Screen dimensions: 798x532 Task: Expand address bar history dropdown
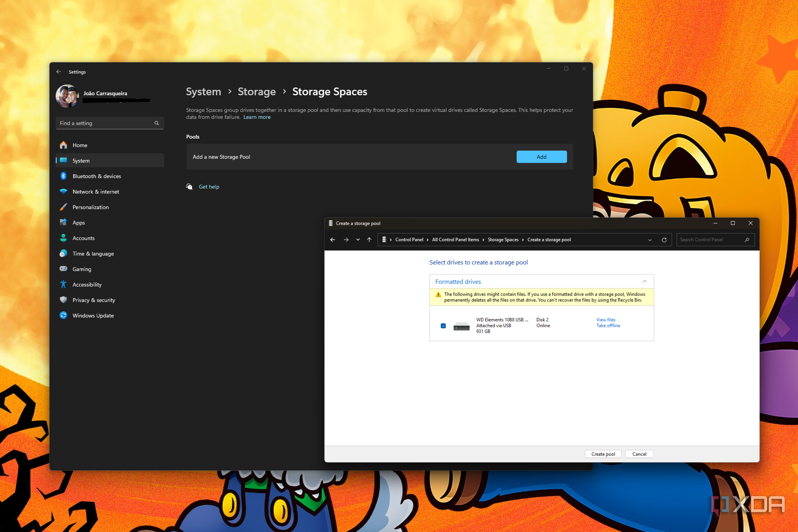[650, 240]
